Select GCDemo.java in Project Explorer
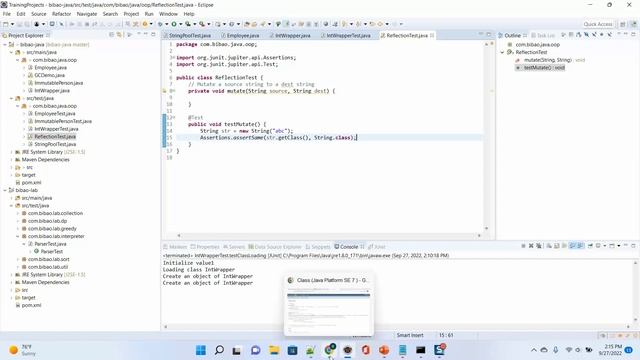 (x=49, y=75)
